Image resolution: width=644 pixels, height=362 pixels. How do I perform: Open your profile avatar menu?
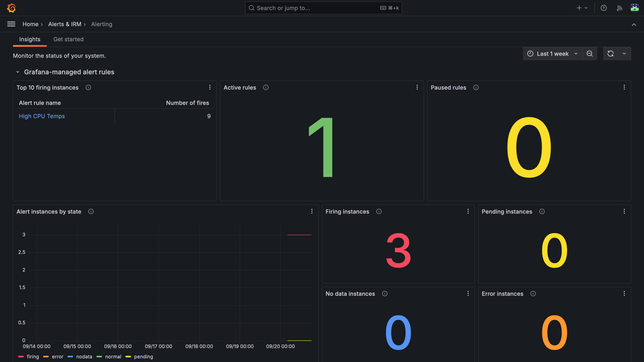[635, 7]
